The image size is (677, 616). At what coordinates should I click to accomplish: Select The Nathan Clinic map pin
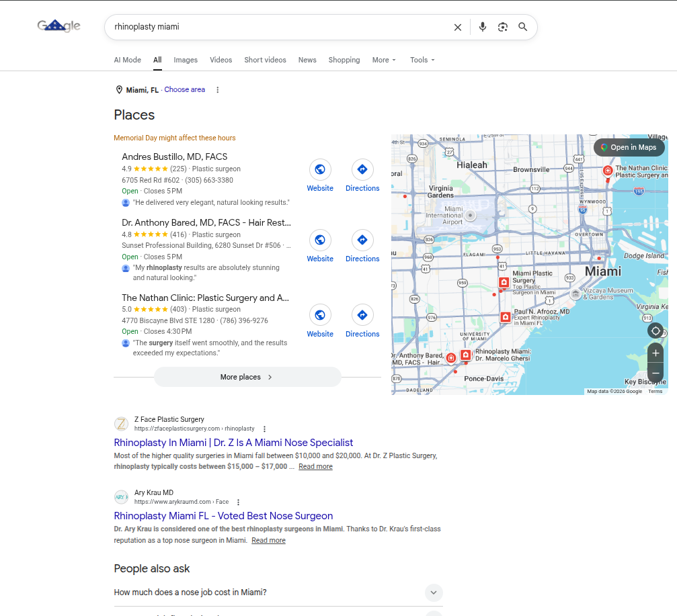pyautogui.click(x=608, y=171)
